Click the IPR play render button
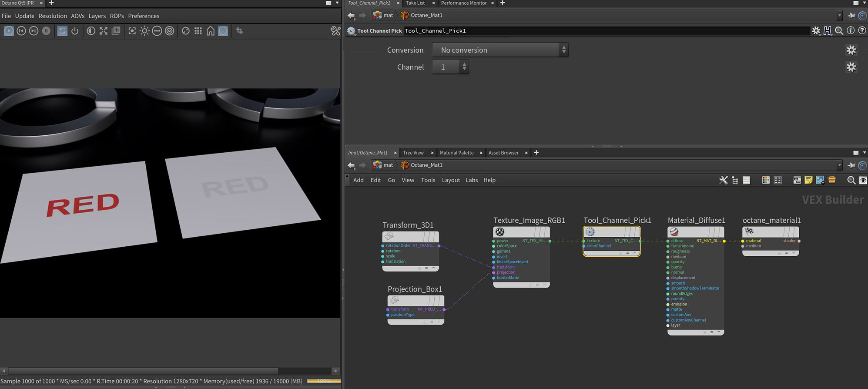Viewport: 868px width, 389px height. click(x=9, y=31)
